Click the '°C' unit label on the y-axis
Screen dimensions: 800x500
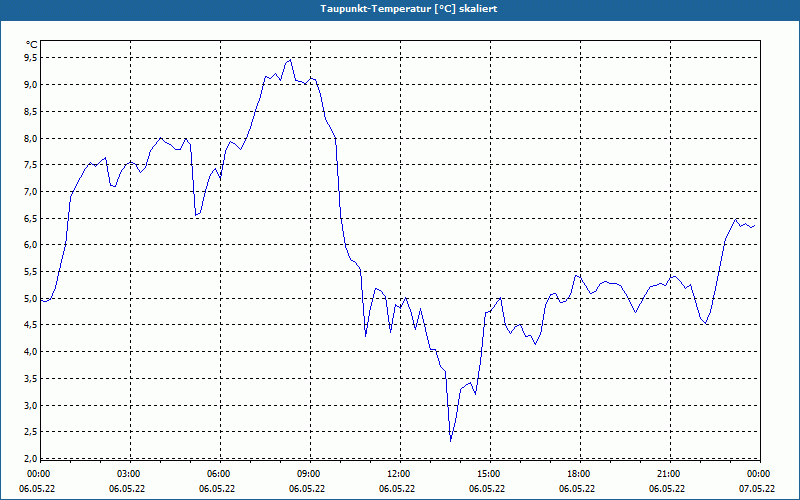[x=32, y=45]
